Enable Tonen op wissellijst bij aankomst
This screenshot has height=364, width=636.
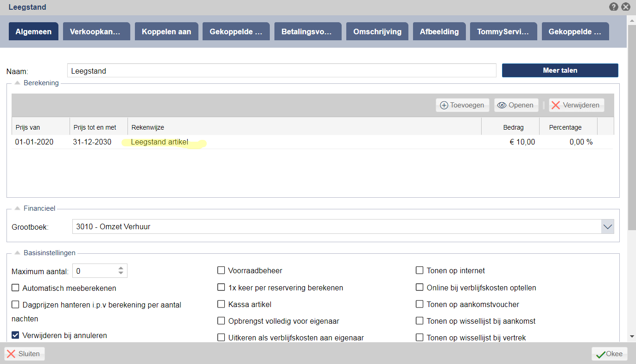coord(420,321)
